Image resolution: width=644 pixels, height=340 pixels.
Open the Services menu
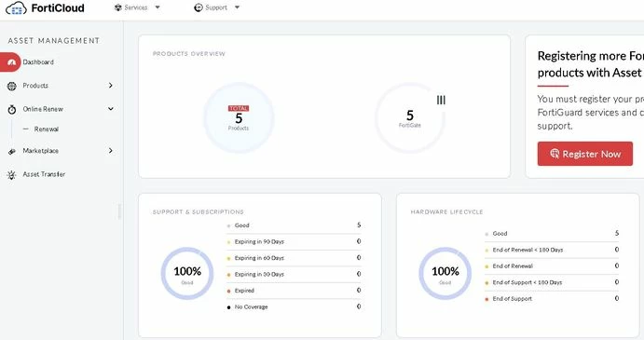click(137, 7)
